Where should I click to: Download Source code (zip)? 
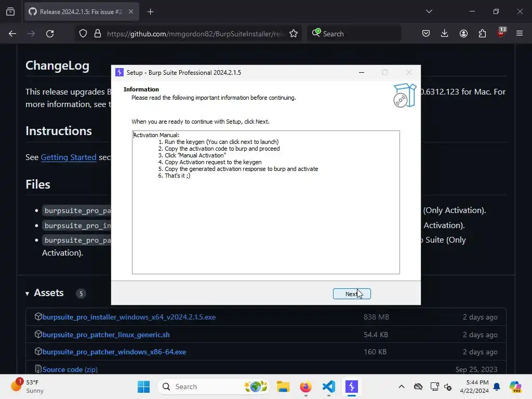coord(70,369)
